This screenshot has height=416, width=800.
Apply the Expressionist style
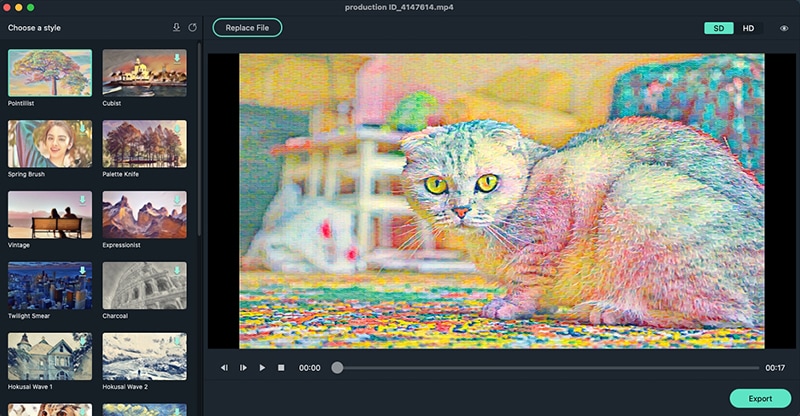point(144,215)
